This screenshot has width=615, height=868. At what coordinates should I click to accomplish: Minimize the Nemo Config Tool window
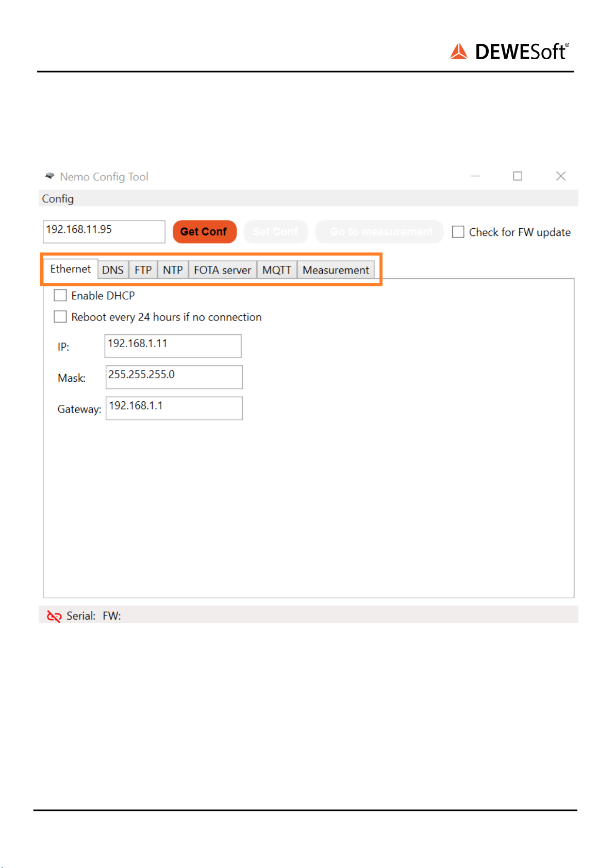(x=475, y=176)
